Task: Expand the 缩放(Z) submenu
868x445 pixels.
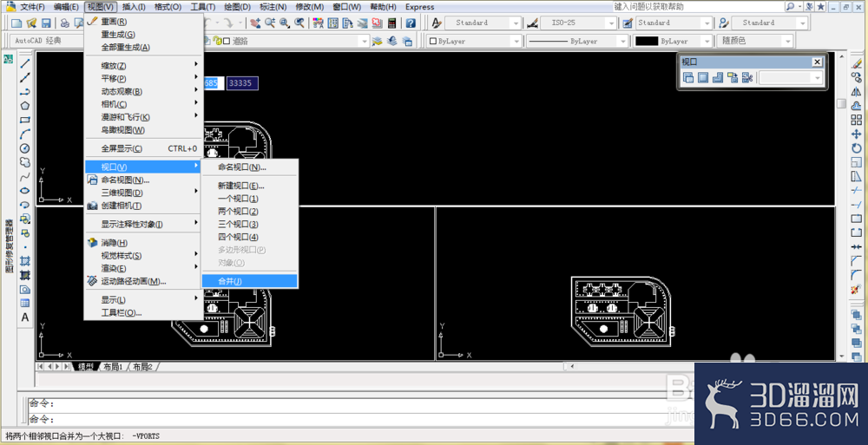Action: tap(144, 65)
